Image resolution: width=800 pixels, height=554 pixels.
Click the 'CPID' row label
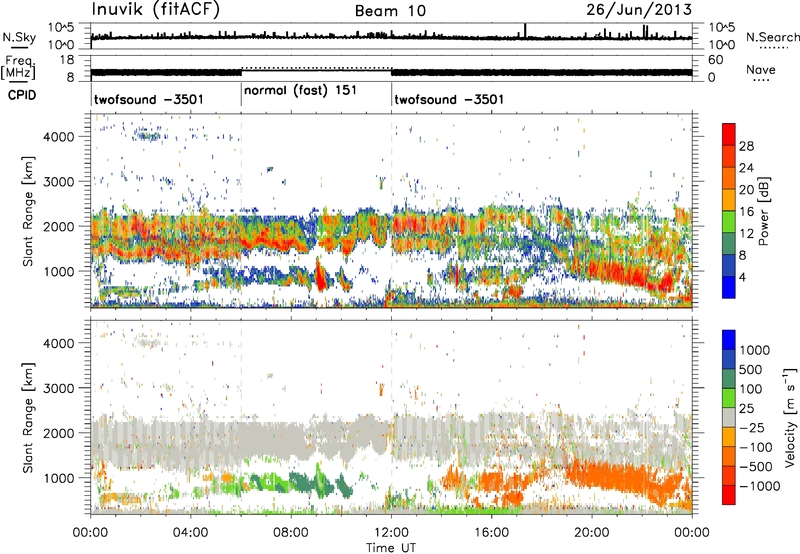(22, 95)
